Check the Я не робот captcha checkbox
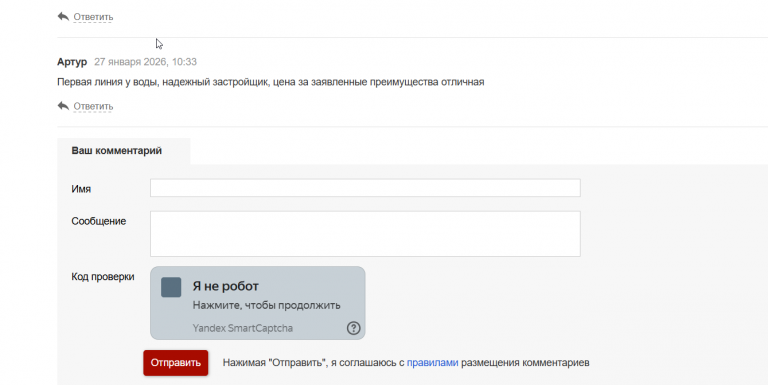The width and height of the screenshot is (768, 385). (171, 287)
